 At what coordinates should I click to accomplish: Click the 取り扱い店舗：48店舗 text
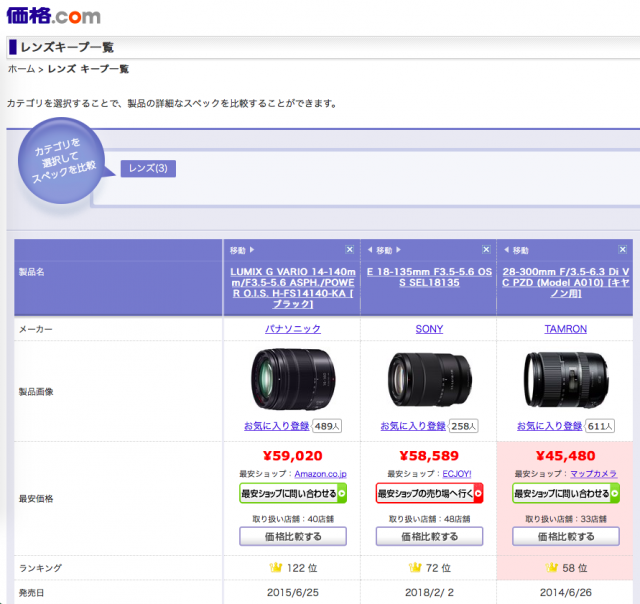click(429, 519)
